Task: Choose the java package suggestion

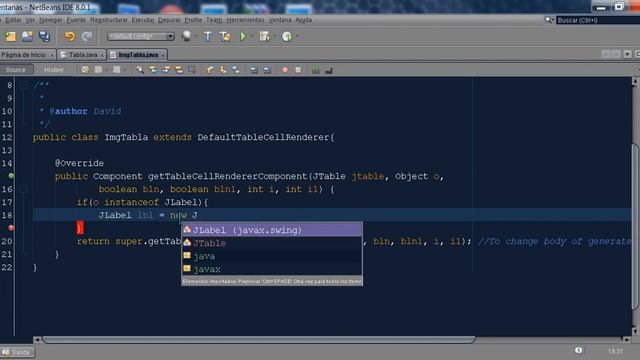Action: point(272,256)
